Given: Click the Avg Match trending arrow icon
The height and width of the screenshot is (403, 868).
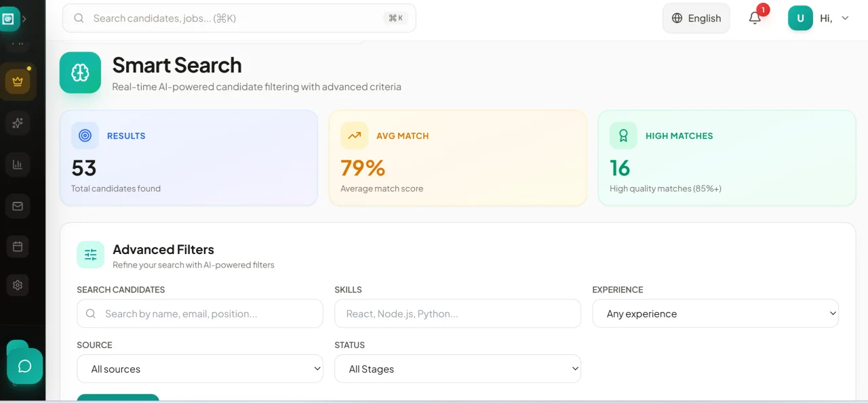Looking at the screenshot, I should point(354,135).
